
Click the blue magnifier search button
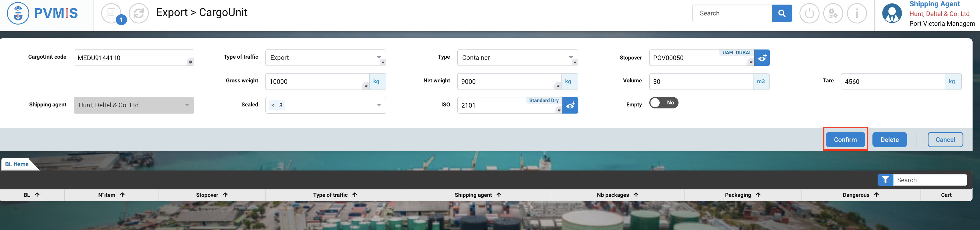pos(781,13)
